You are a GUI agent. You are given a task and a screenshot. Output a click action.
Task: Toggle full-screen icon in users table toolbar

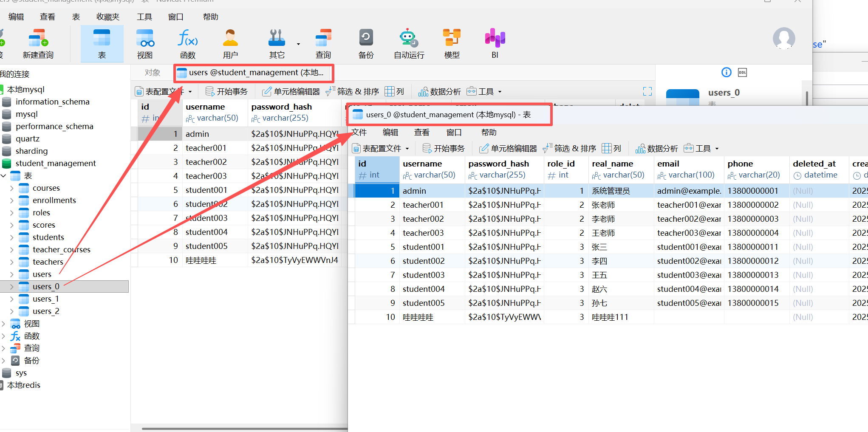[647, 91]
